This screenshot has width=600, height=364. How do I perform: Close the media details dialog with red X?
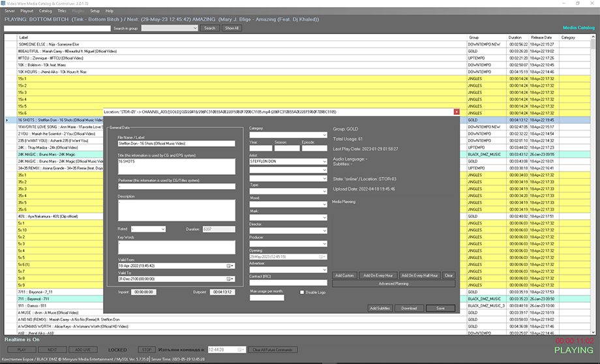pyautogui.click(x=457, y=112)
